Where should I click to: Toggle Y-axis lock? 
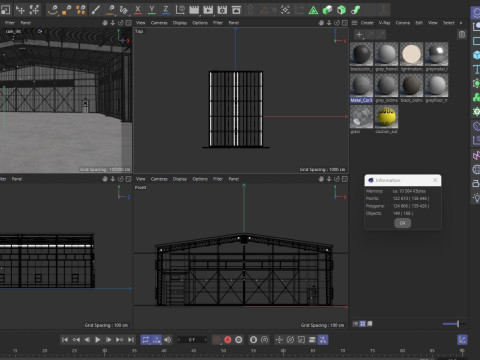(152, 10)
